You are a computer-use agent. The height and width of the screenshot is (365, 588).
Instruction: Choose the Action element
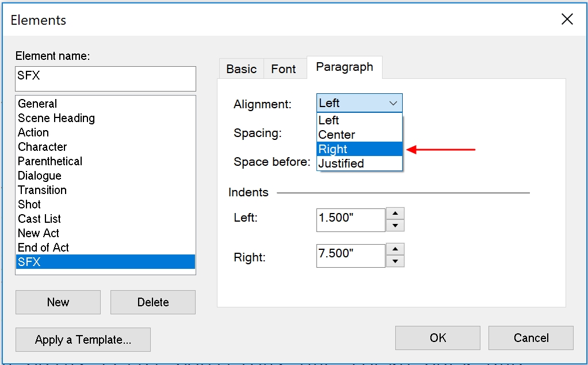pos(105,132)
